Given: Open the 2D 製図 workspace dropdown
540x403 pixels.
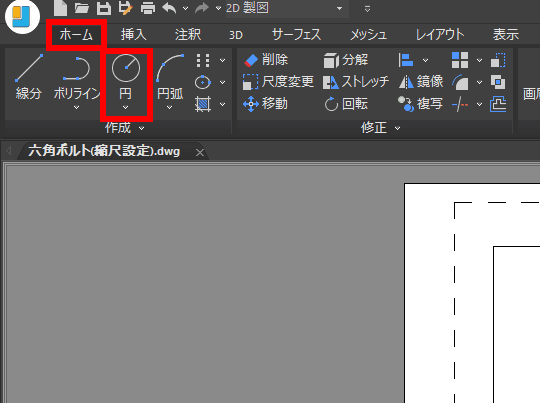Looking at the screenshot, I should pyautogui.click(x=287, y=8).
